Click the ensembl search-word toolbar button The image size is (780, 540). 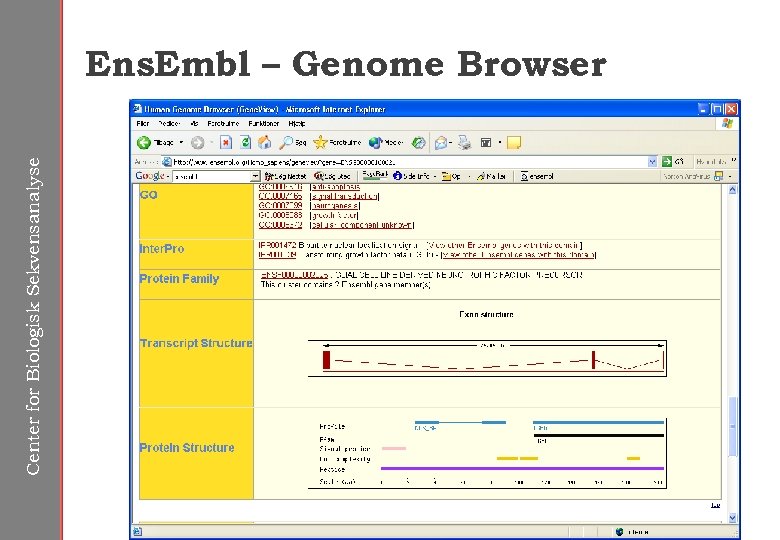pos(537,176)
